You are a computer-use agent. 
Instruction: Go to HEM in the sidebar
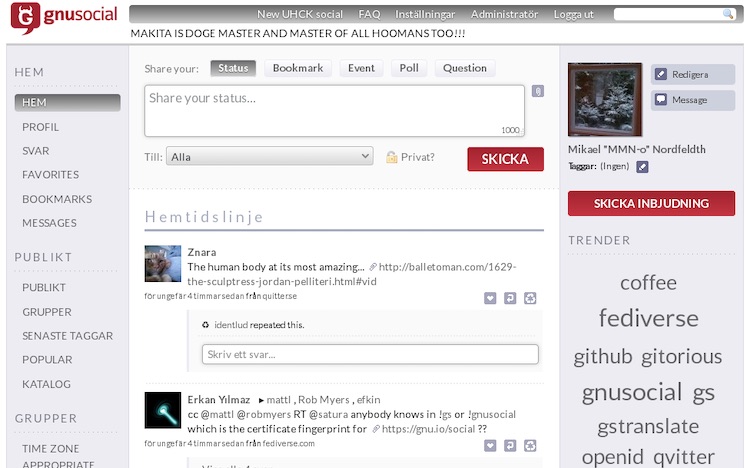67,102
